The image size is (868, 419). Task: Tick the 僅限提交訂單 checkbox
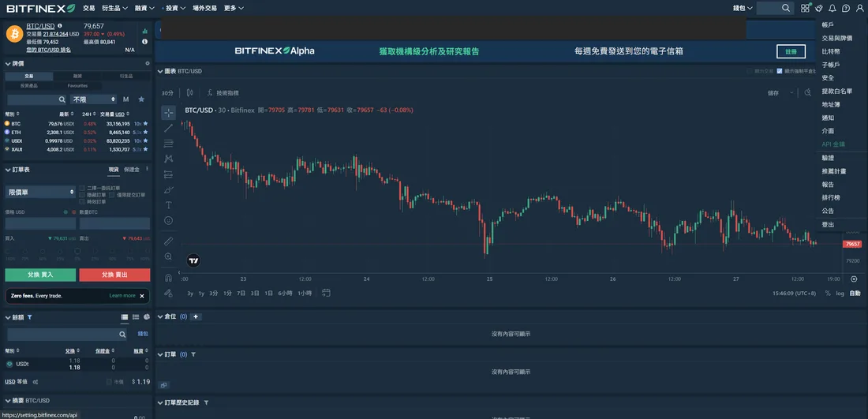pos(112,195)
